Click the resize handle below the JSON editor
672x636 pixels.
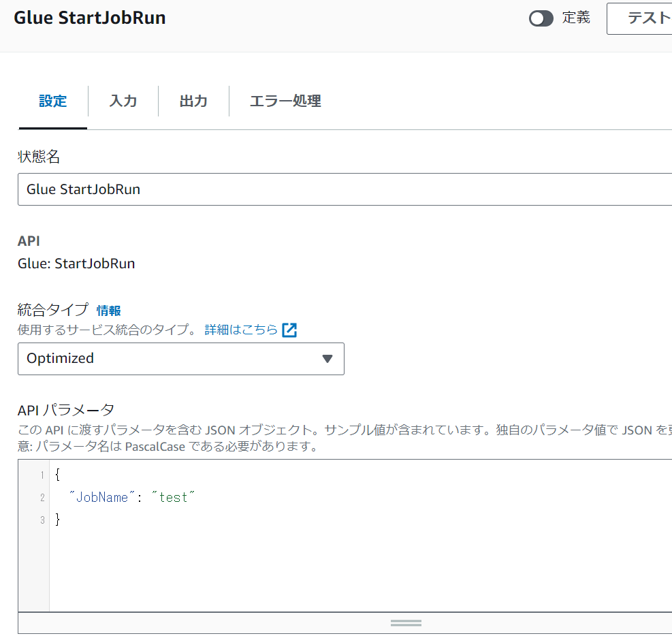click(406, 623)
